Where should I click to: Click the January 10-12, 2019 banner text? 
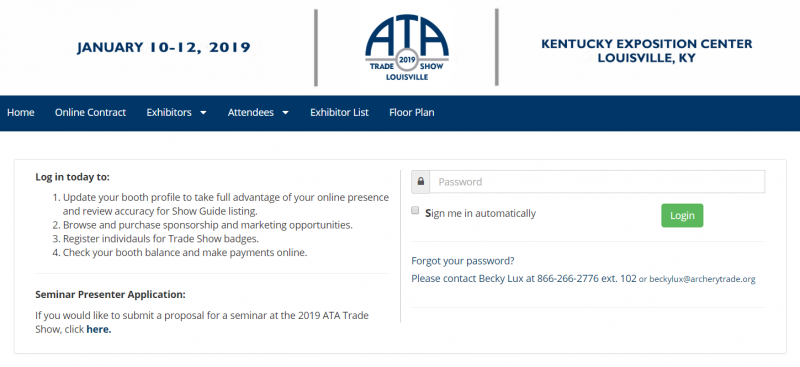point(164,47)
